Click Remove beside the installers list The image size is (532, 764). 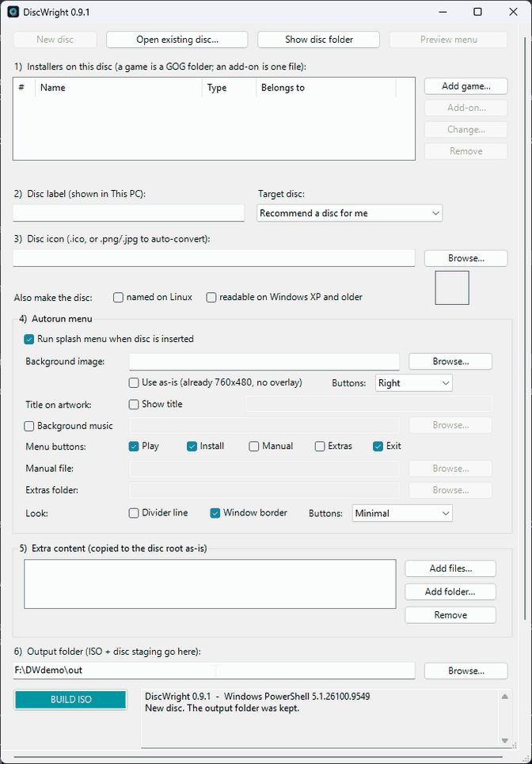[466, 151]
